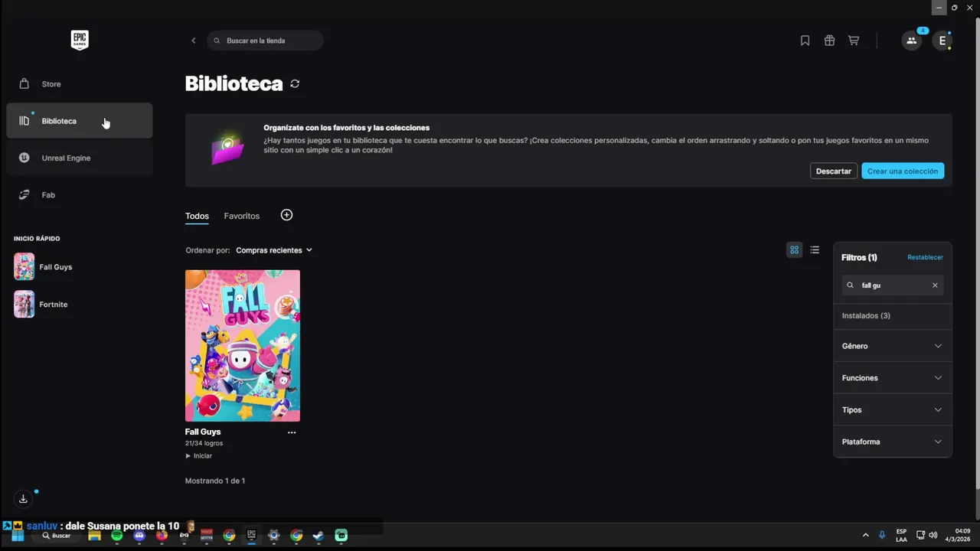Open Firefox from taskbar
The image size is (980, 551).
162,536
